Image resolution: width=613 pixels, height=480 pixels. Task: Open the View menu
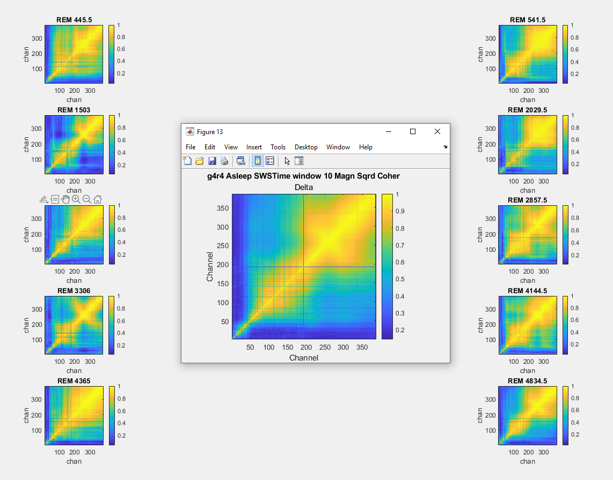point(231,147)
